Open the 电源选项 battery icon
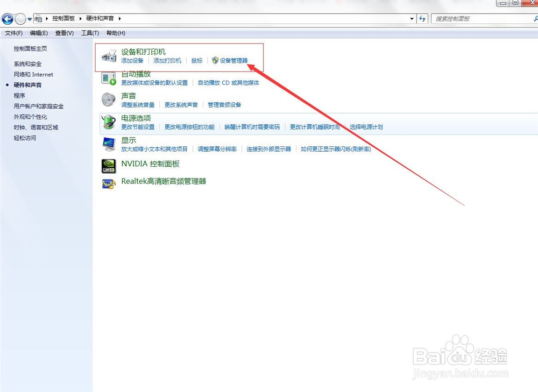538x392 pixels. pyautogui.click(x=108, y=122)
